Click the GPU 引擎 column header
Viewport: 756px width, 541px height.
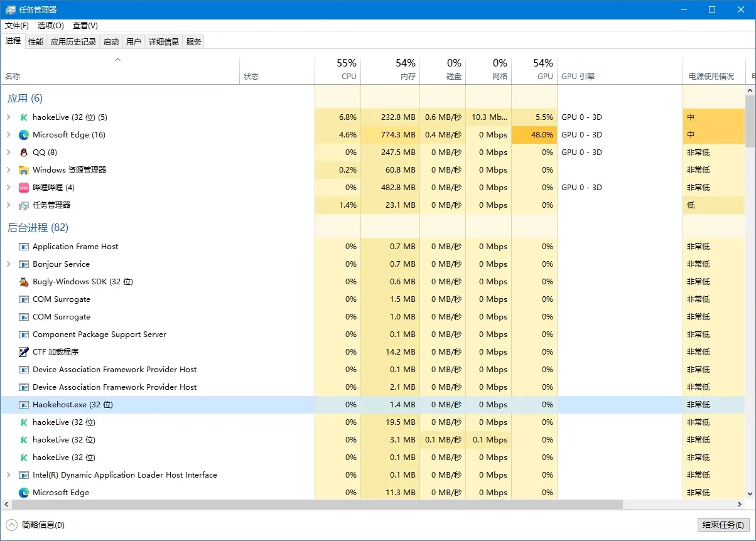pos(620,70)
